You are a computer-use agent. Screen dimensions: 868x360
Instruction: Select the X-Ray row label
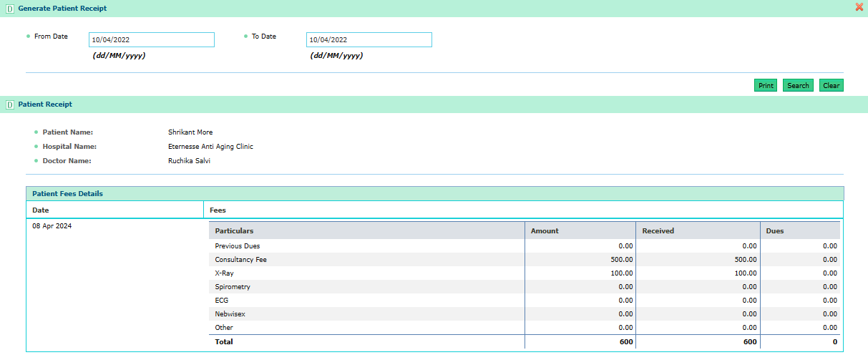225,273
